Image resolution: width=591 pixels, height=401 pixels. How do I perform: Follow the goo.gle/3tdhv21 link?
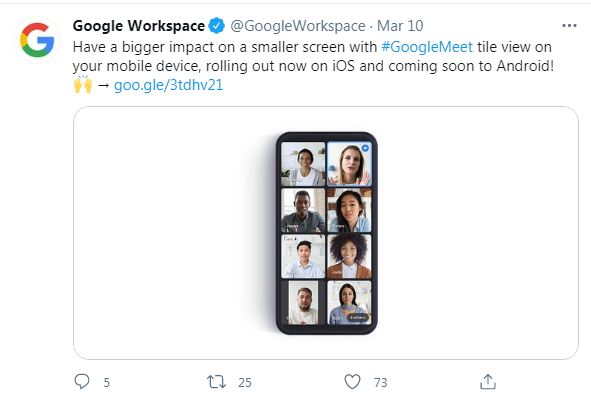coord(168,85)
